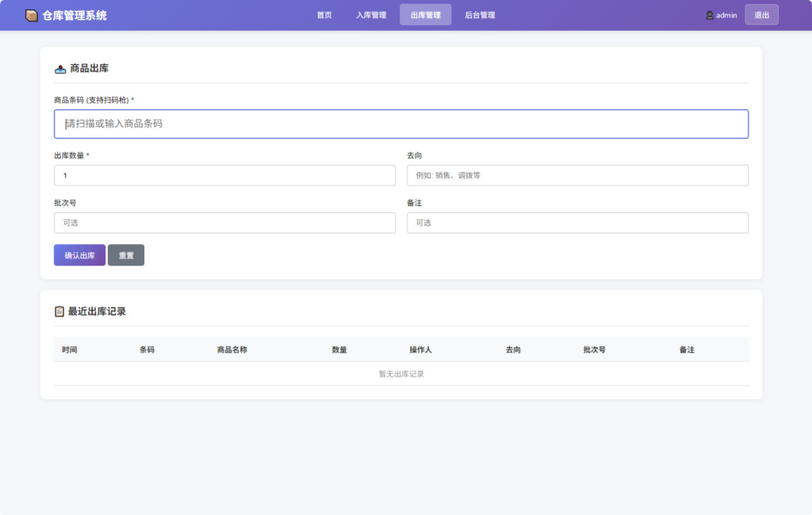Click the 重置 reset button
Screen dimensions: 812x515
point(126,255)
